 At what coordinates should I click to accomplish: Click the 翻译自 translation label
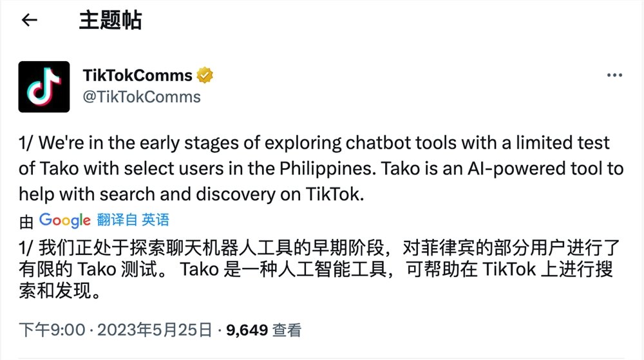(117, 220)
